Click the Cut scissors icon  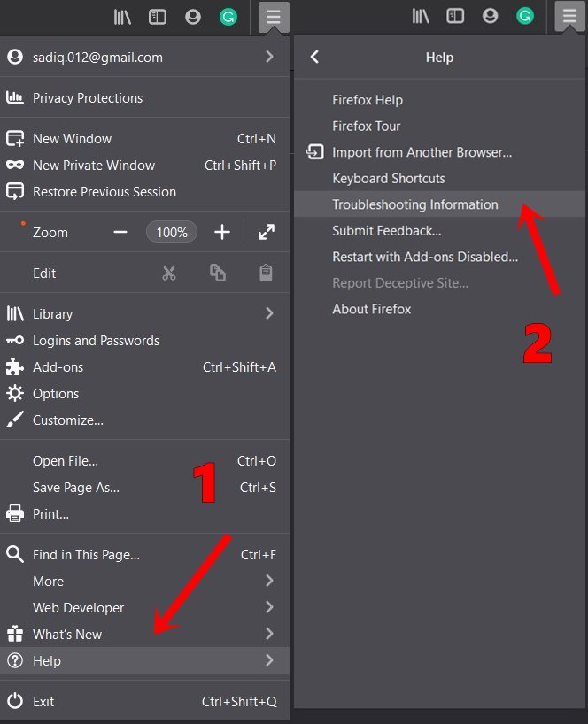click(169, 273)
